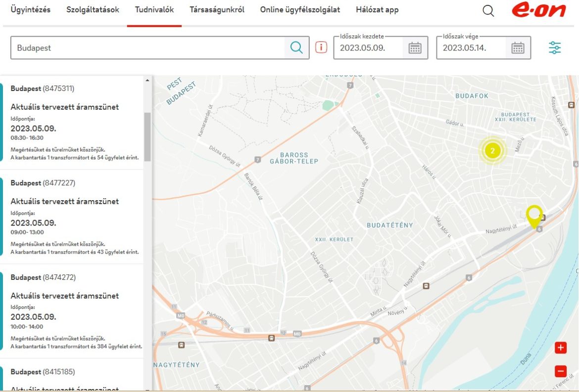
Task: Open the calendar for Időszak vége
Action: [518, 48]
